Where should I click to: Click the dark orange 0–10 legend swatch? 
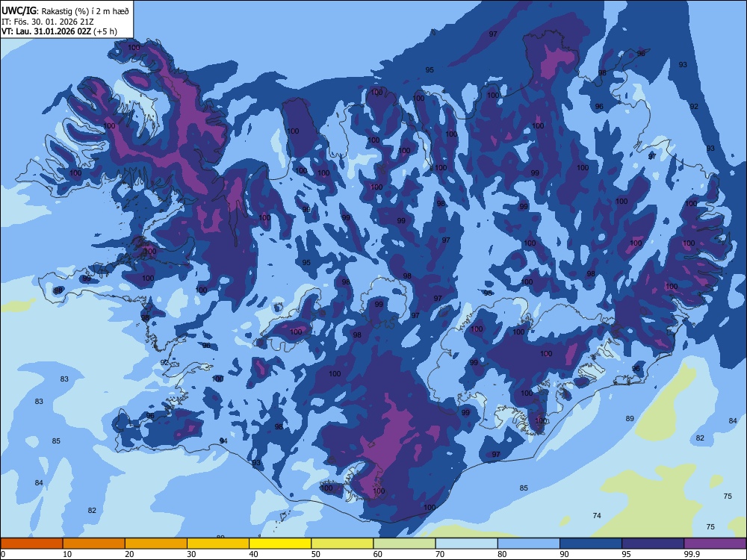tap(31, 544)
